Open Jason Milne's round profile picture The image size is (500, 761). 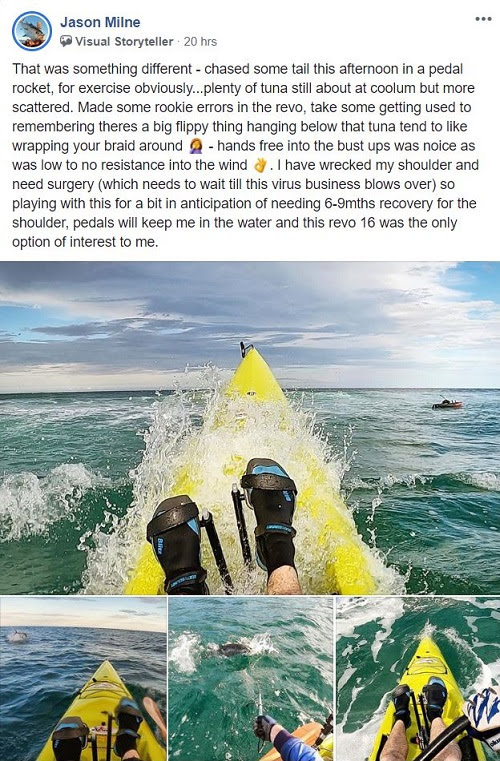coord(32,31)
